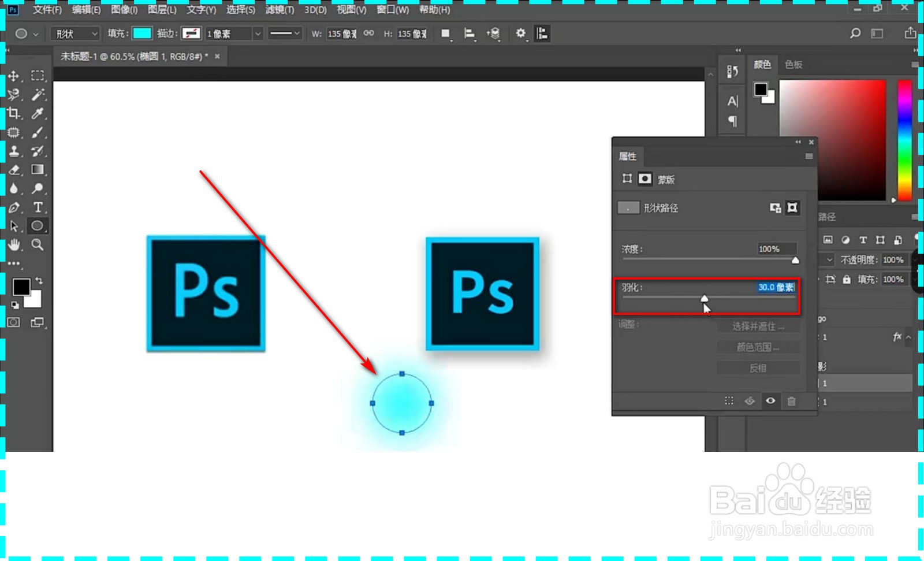The width and height of the screenshot is (924, 561).
Task: Choose the Lasso tool
Action: pos(14,95)
